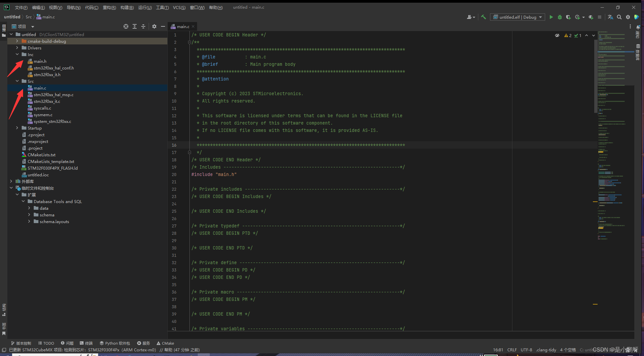Screen dimensions: 644x356
Task: Jump to next highlighted error arrow
Action: pyautogui.click(x=594, y=35)
